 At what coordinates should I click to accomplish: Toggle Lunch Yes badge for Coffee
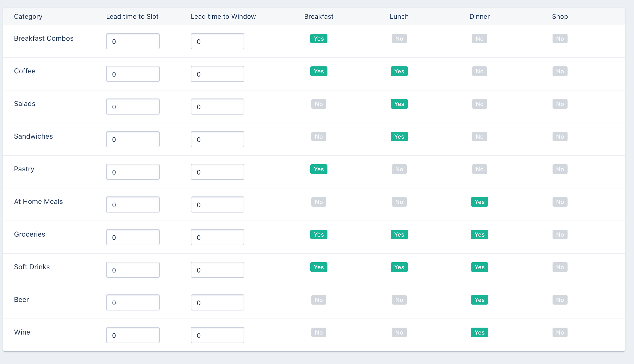399,71
